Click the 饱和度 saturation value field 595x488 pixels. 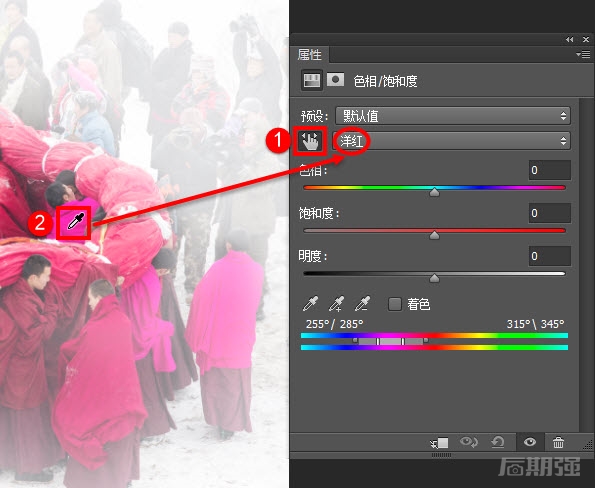[x=549, y=213]
